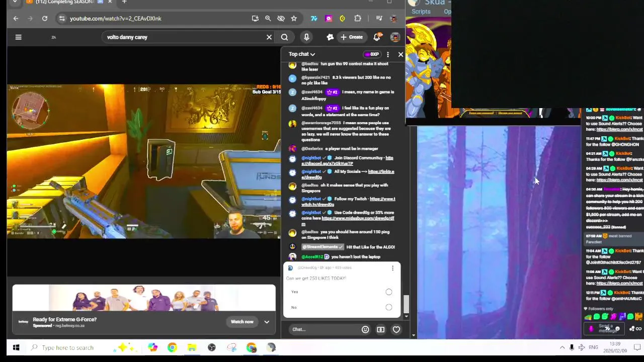Bookmark this page with the star
644x362 pixels.
point(294,19)
